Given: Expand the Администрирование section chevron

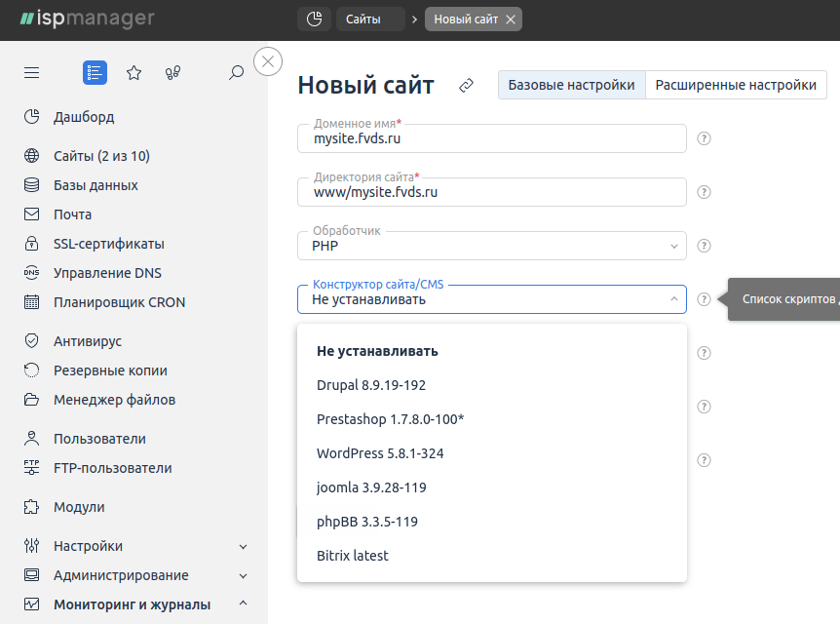Looking at the screenshot, I should click(x=244, y=576).
